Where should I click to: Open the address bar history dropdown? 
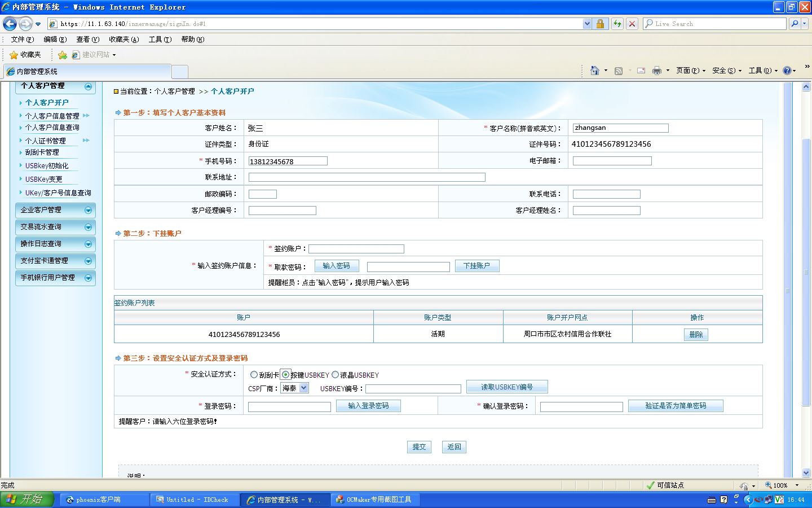click(587, 24)
